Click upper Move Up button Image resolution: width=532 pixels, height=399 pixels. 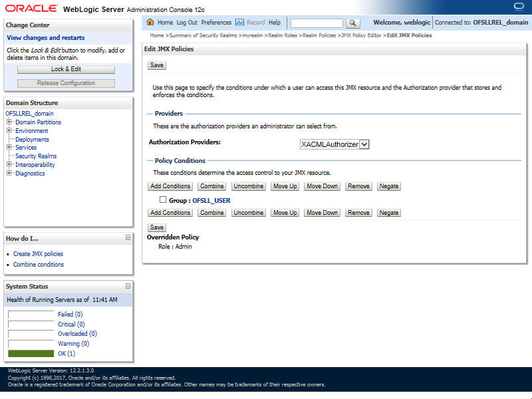285,186
